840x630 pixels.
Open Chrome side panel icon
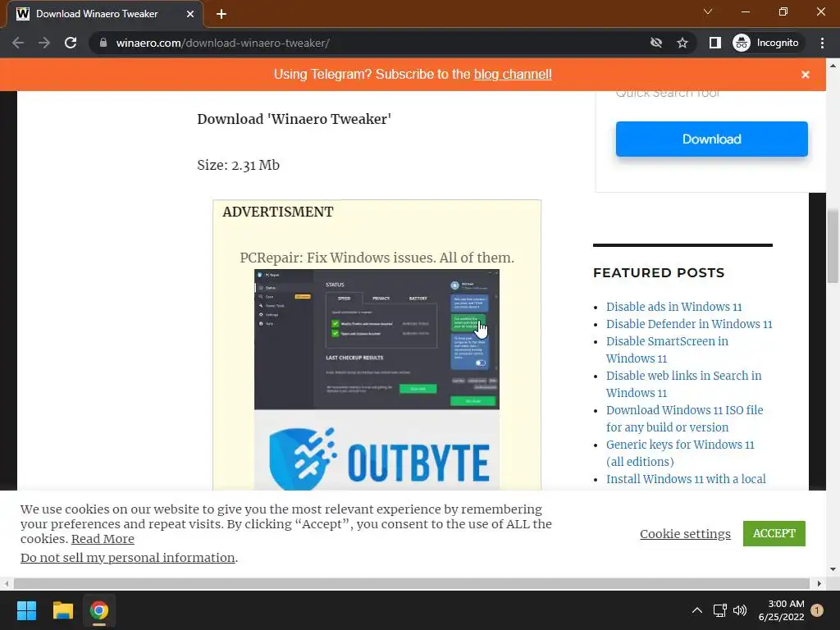[x=715, y=43]
